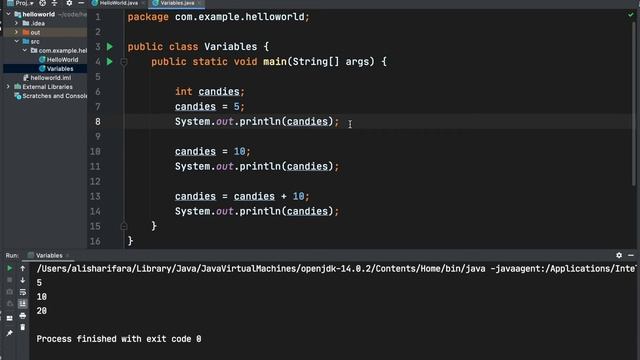Screen dimensions: 640x360
Task: Expand External Libraries chevron
Action: (9, 87)
